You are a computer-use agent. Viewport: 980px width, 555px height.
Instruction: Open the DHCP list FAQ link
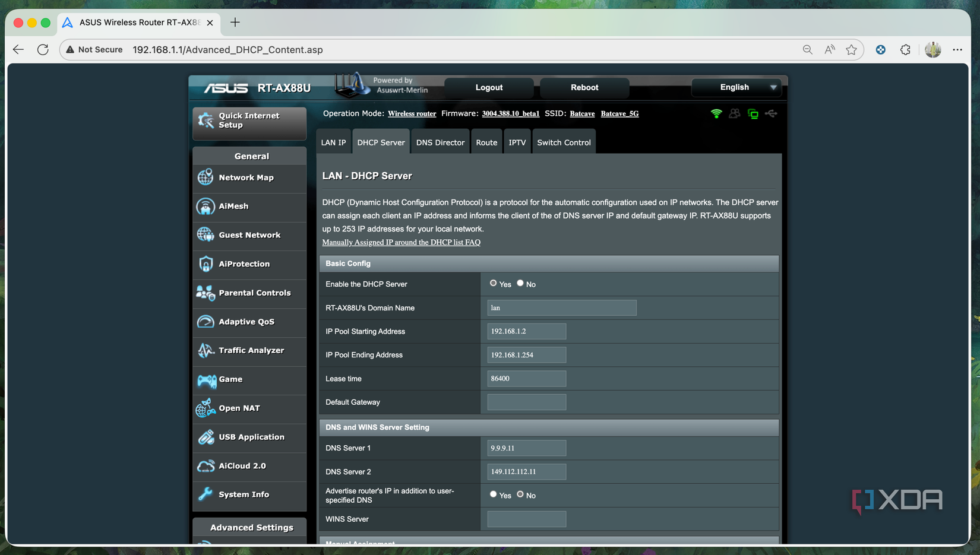pos(401,242)
